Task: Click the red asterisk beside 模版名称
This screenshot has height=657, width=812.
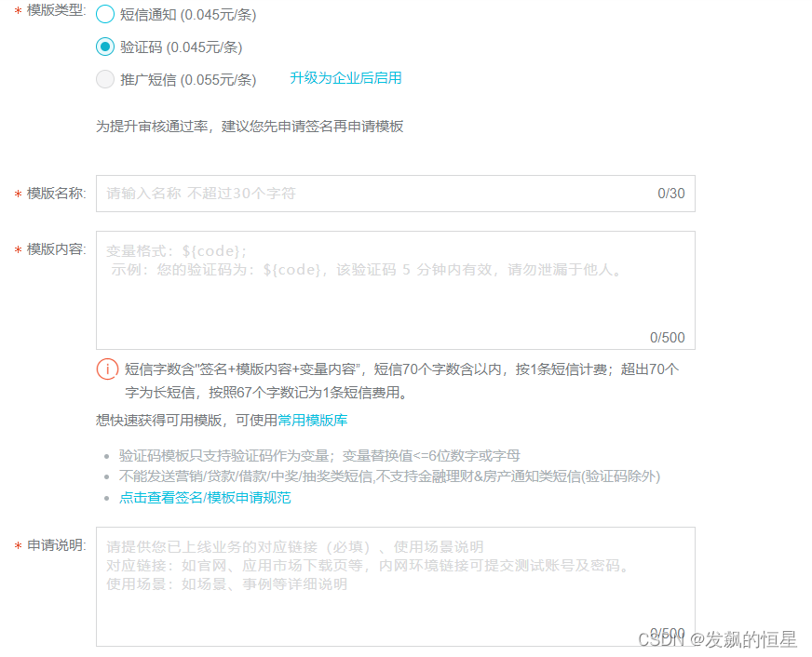Action: coord(16,194)
